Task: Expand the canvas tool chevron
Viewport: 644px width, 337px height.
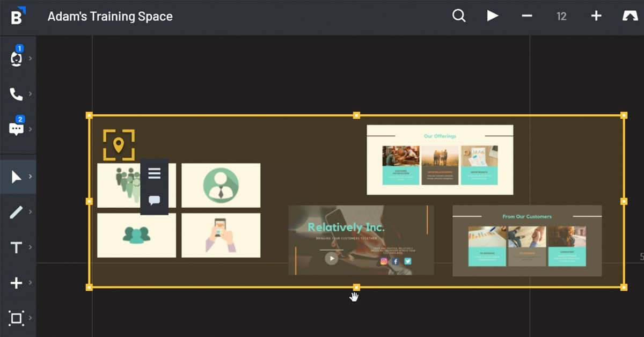Action: click(x=31, y=318)
